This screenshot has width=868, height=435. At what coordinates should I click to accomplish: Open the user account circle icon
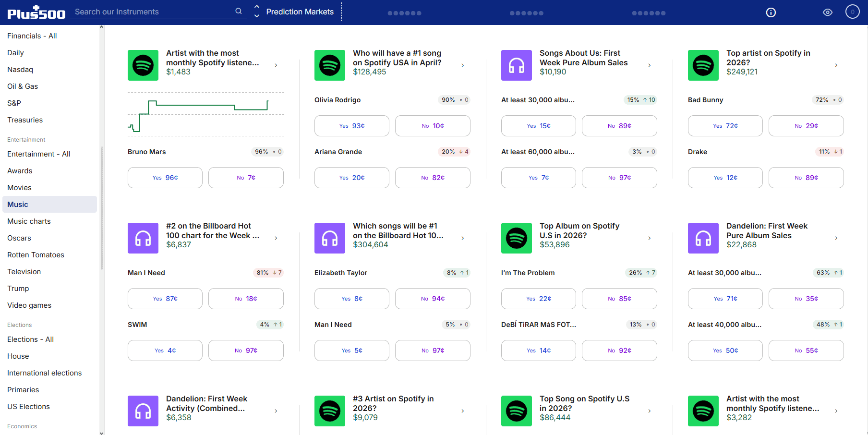click(x=853, y=12)
